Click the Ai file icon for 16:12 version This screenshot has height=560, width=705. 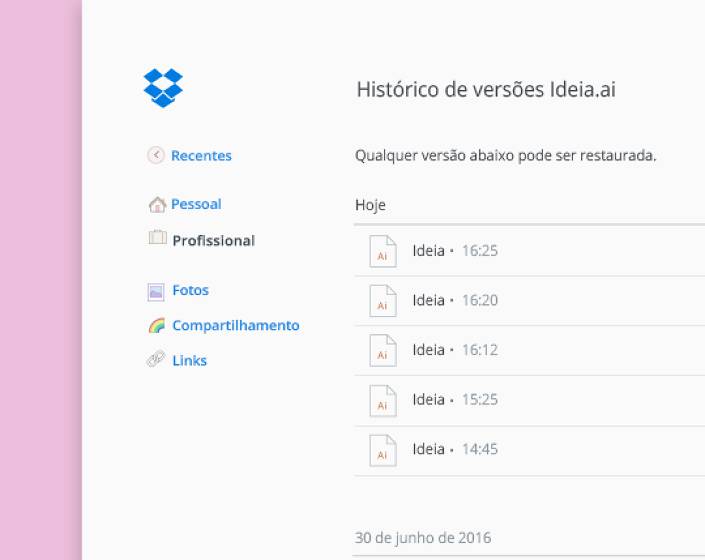[x=383, y=351]
